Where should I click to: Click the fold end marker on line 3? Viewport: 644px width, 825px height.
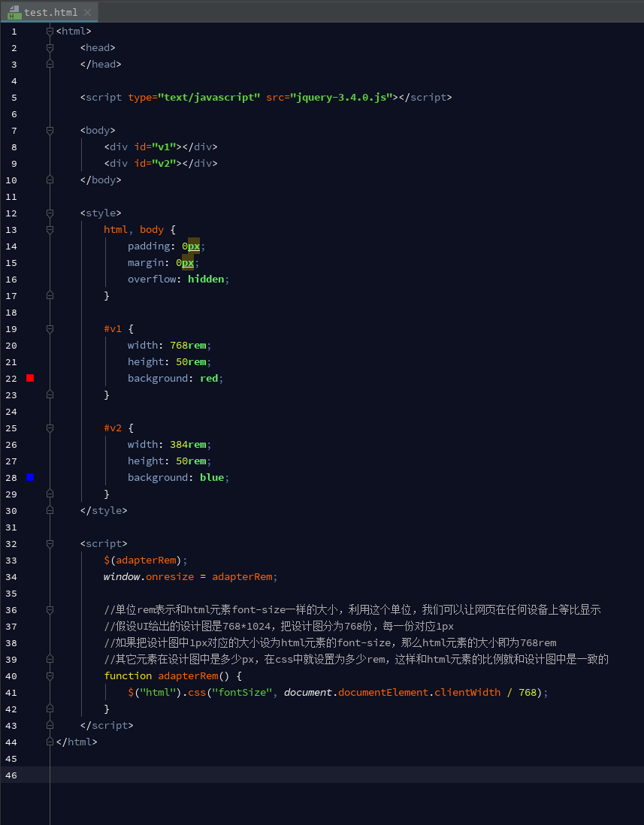tap(50, 64)
